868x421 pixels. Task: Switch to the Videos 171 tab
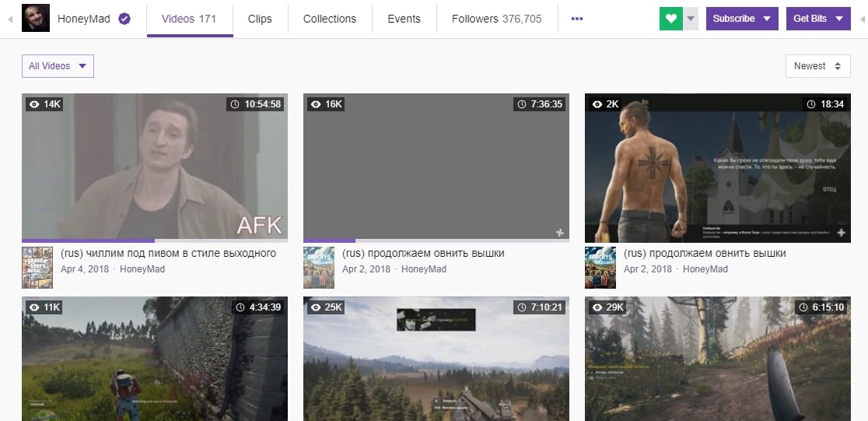pyautogui.click(x=189, y=19)
